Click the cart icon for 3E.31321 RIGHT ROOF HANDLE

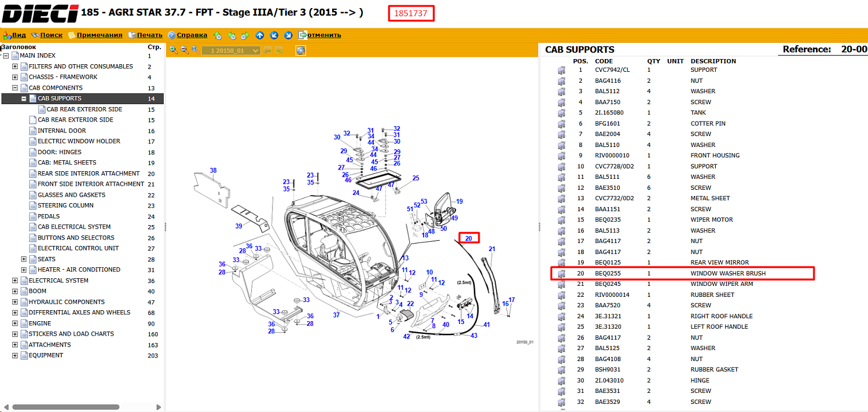click(561, 316)
